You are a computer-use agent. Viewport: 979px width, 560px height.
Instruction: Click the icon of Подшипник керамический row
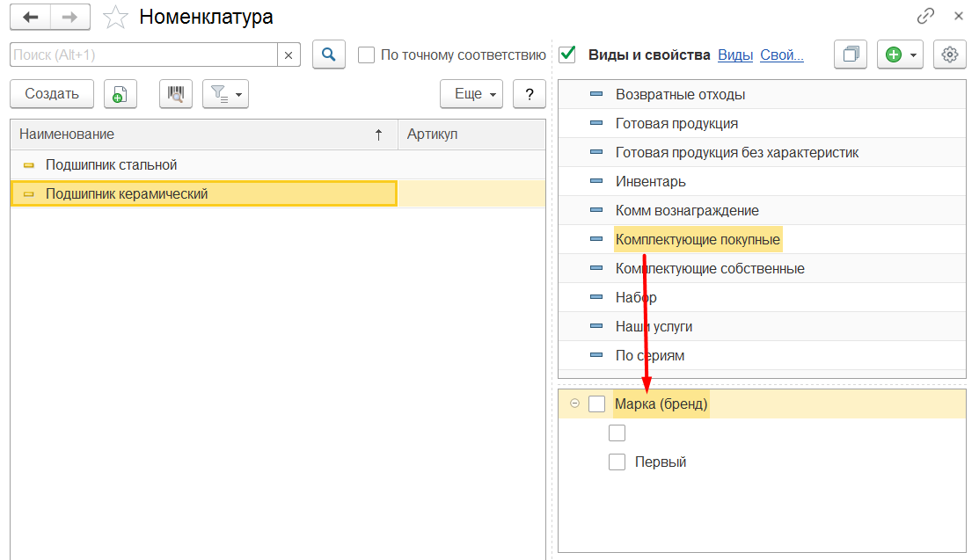point(28,194)
